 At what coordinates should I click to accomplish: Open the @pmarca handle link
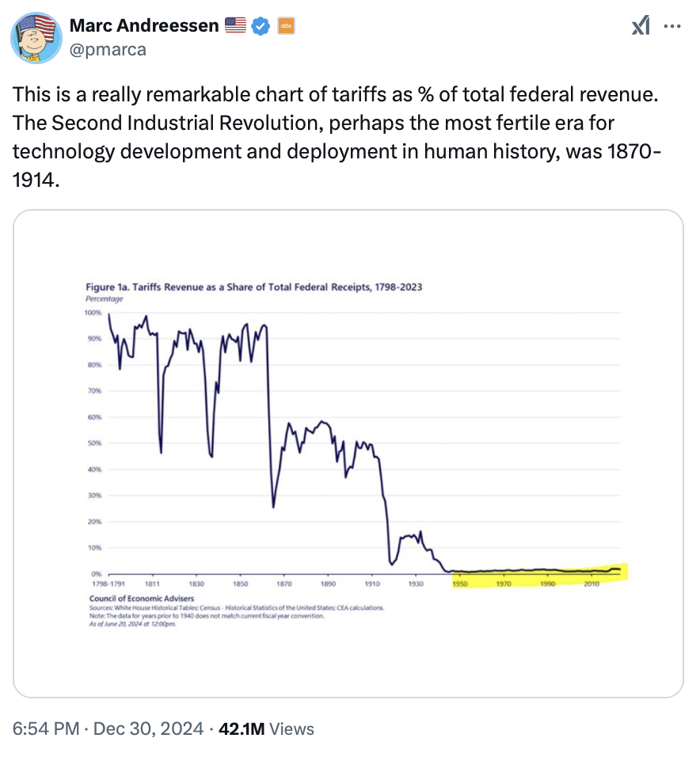(108, 49)
